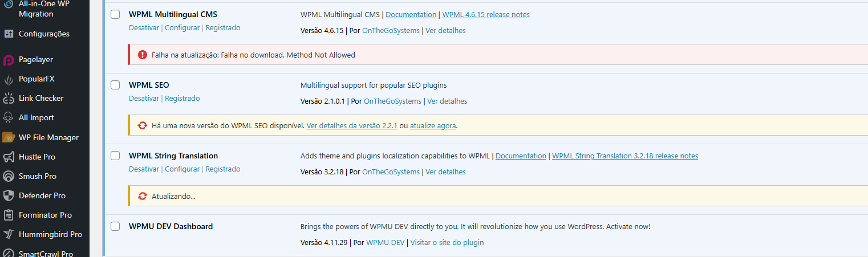Click Desativar under WPML Multilingual CMS
The image size is (868, 257).
(x=144, y=27)
